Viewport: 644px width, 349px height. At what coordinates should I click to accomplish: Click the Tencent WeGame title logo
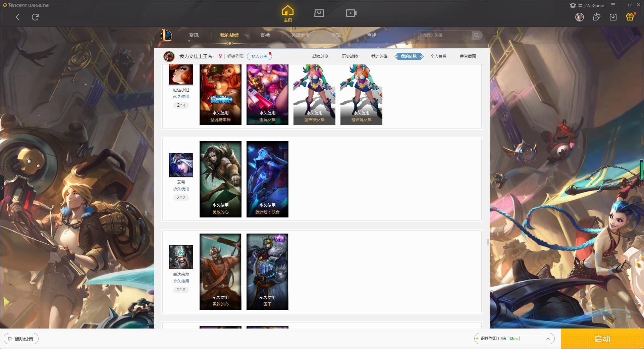(26, 5)
